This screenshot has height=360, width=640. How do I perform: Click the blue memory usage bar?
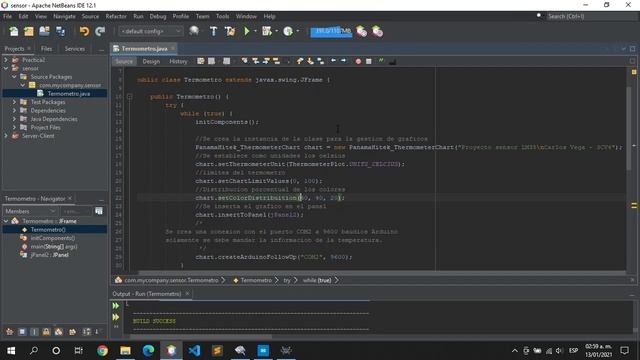(331, 31)
